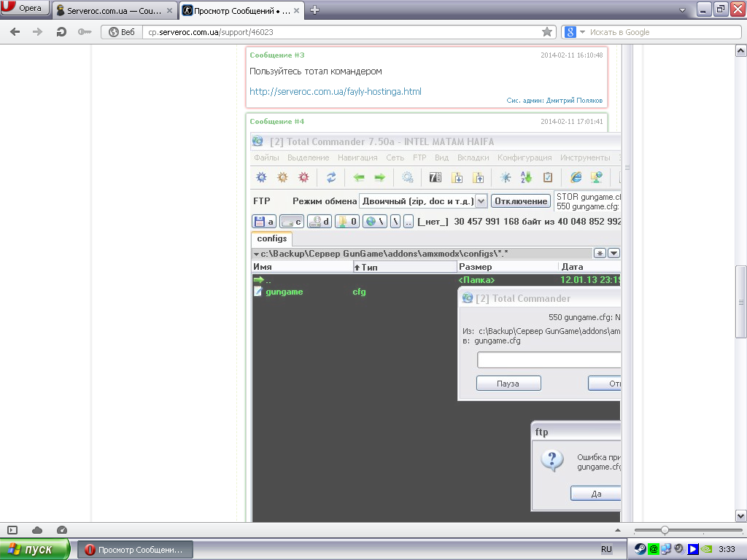Click the 7-zip archive icon in Total Commander toolbar
The image size is (747, 560).
(436, 178)
